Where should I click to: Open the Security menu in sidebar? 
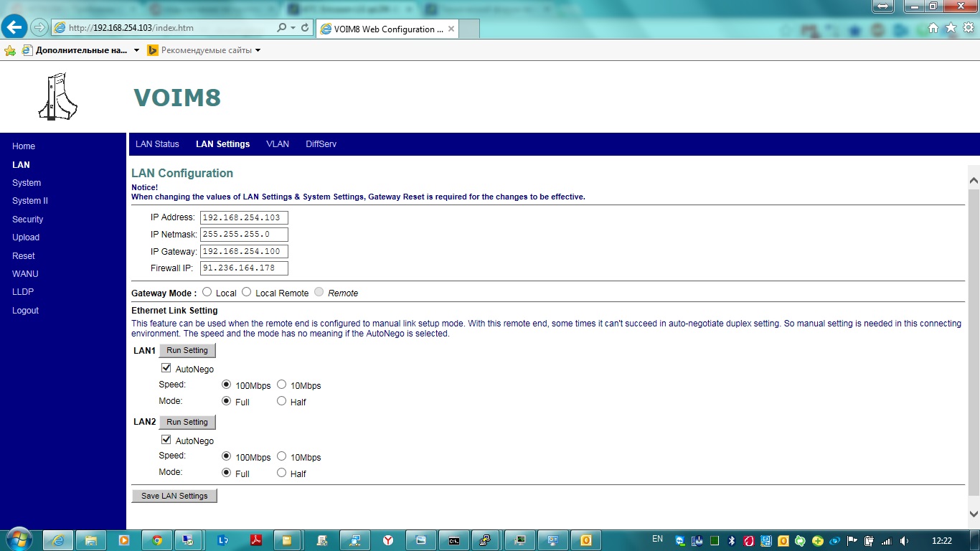tap(28, 220)
